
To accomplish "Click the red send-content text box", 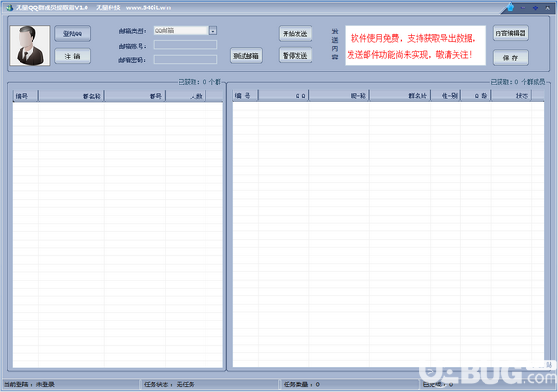I will [416, 46].
